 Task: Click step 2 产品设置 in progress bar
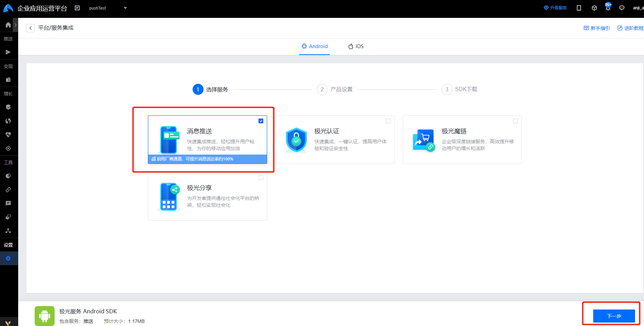tap(335, 89)
